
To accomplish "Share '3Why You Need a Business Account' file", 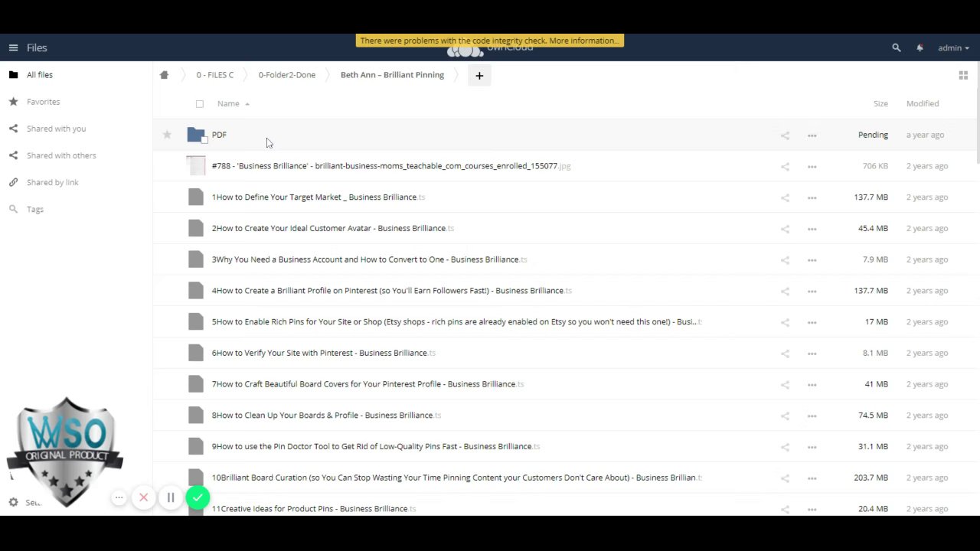I will (x=785, y=260).
